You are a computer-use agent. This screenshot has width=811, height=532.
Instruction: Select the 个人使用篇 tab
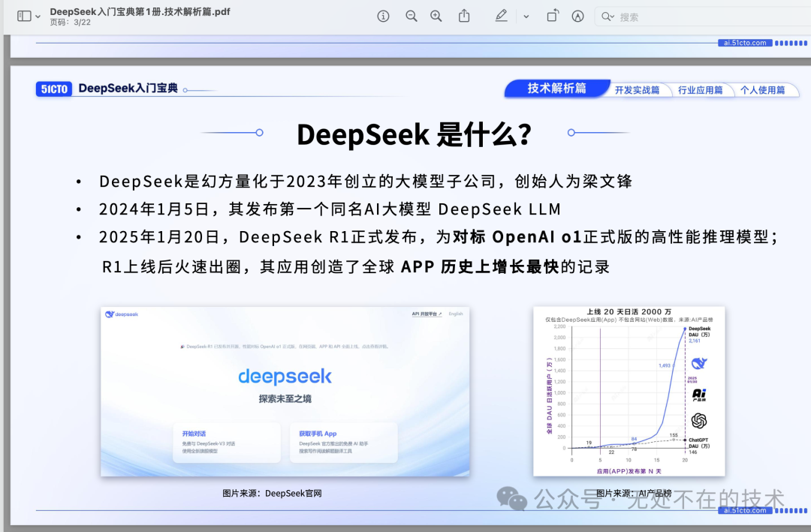[x=762, y=90]
